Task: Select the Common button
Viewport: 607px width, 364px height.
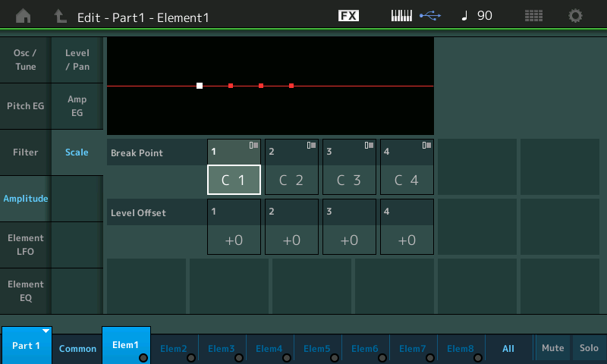Action: coord(77,348)
